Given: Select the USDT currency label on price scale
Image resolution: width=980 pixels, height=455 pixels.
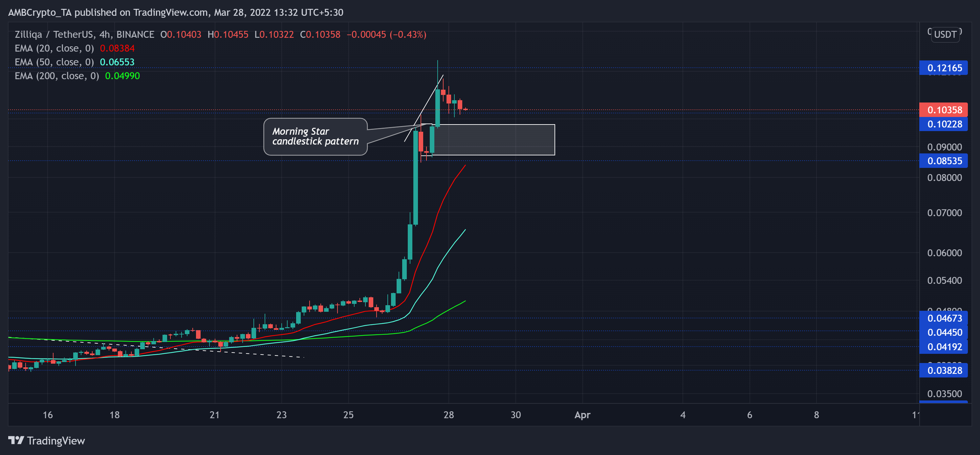Looking at the screenshot, I should tap(946, 34).
